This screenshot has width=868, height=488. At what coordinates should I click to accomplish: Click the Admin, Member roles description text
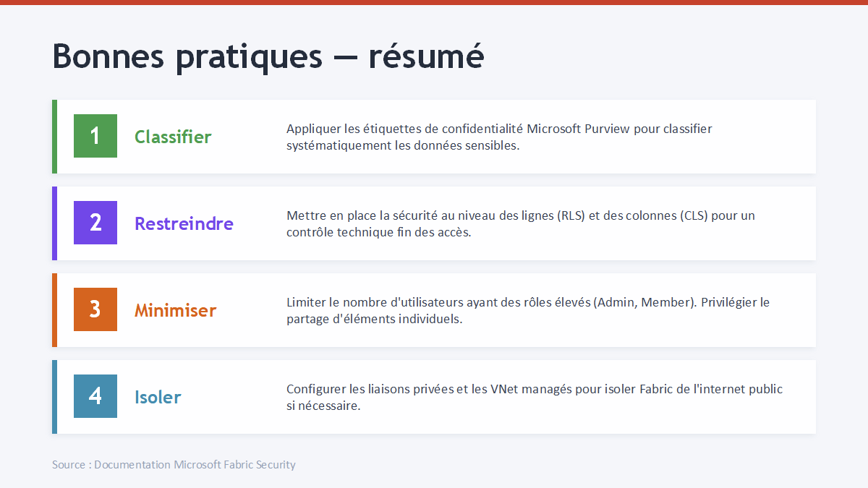pos(528,310)
